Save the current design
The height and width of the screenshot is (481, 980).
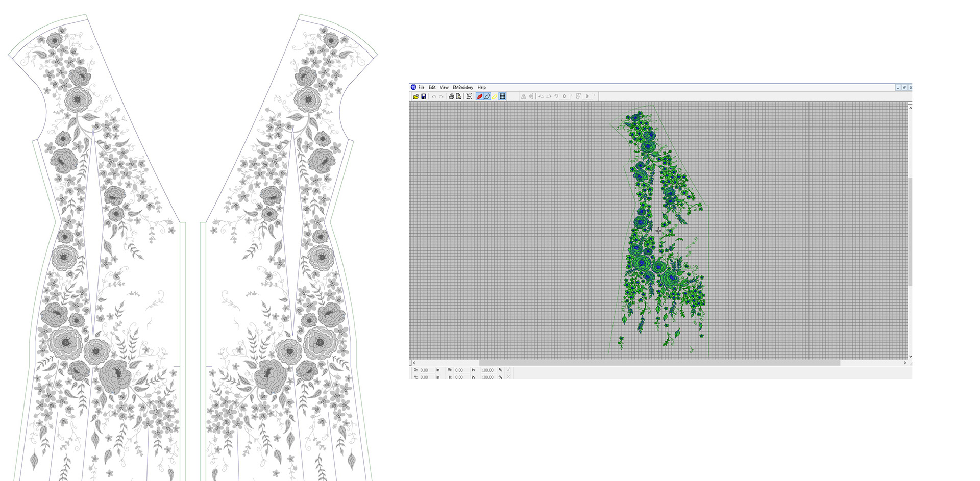(424, 96)
